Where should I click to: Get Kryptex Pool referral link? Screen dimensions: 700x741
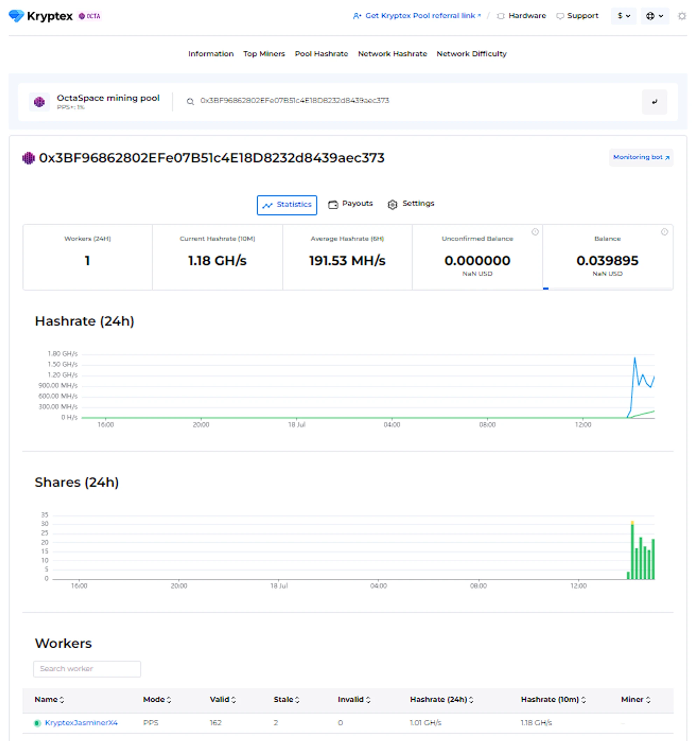pos(417,16)
